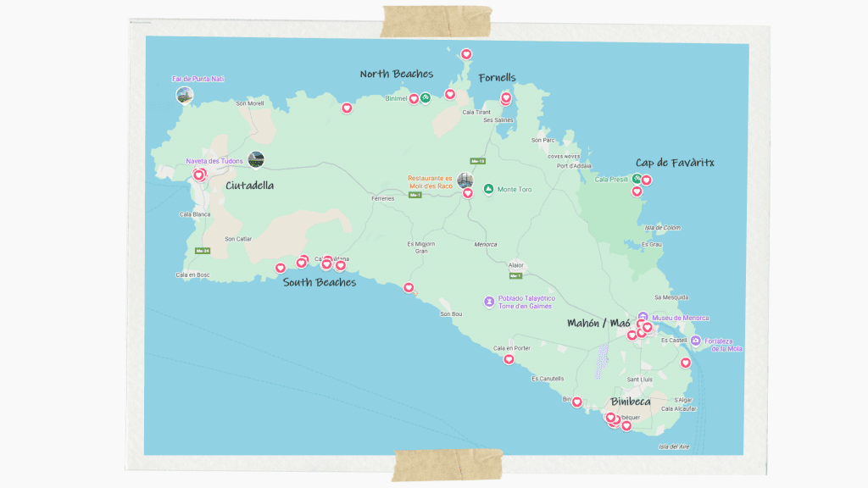Select the Fortaleza de la Mola fortress icon

(x=695, y=341)
